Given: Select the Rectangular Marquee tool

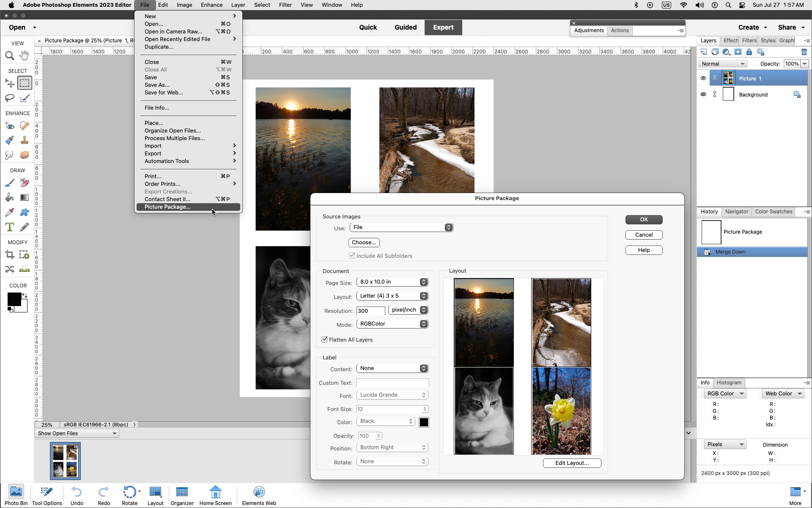Looking at the screenshot, I should (x=24, y=83).
